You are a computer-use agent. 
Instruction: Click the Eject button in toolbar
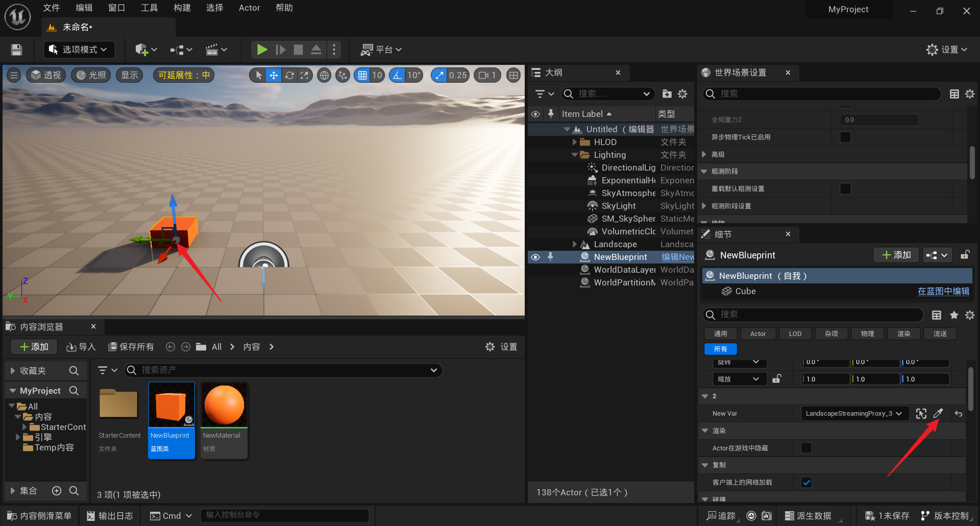coord(316,50)
